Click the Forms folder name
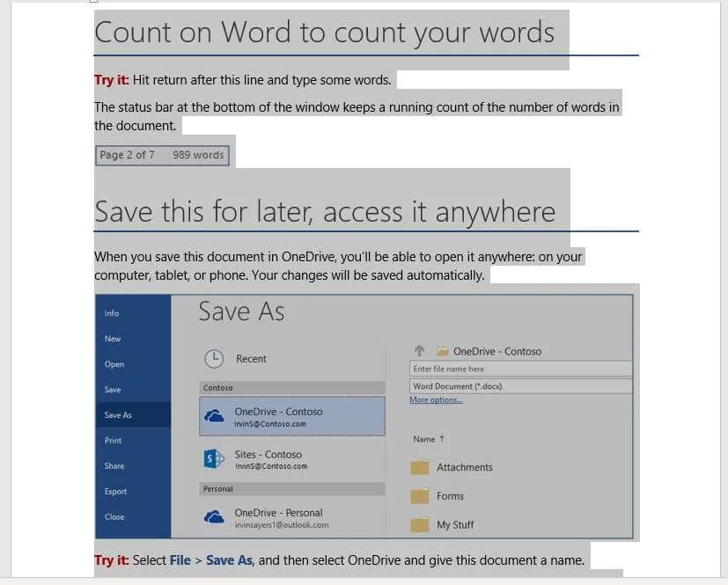The height and width of the screenshot is (585, 728). tap(450, 496)
